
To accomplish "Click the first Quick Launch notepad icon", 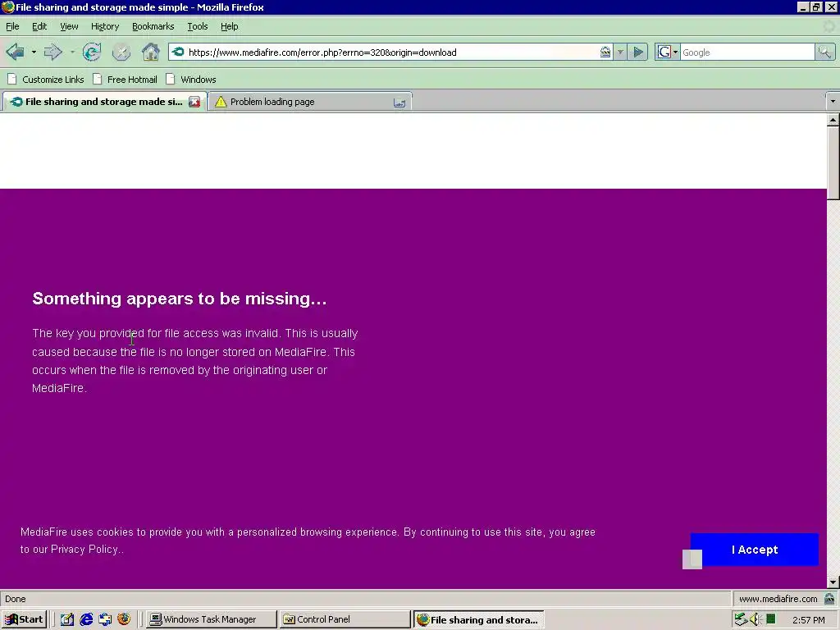I will click(x=67, y=619).
